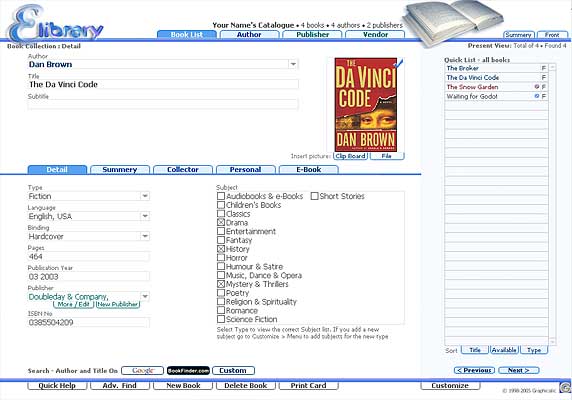The height and width of the screenshot is (400, 572).
Task: Check the Music, Dance & Opera subject
Action: click(x=221, y=275)
